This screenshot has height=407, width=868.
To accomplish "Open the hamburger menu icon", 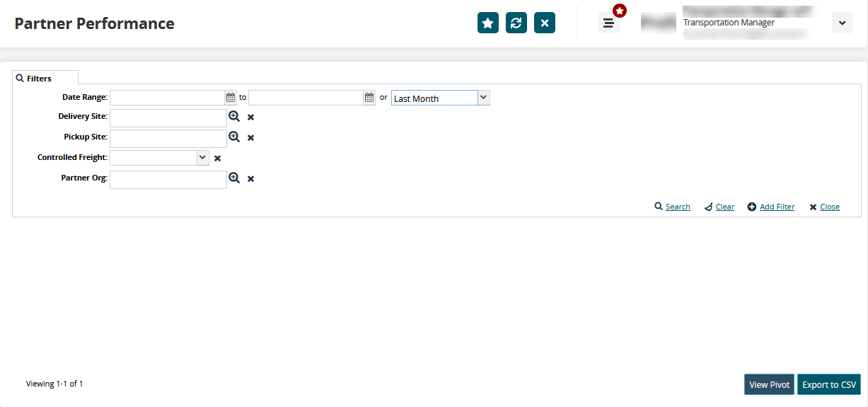I will pyautogui.click(x=608, y=23).
